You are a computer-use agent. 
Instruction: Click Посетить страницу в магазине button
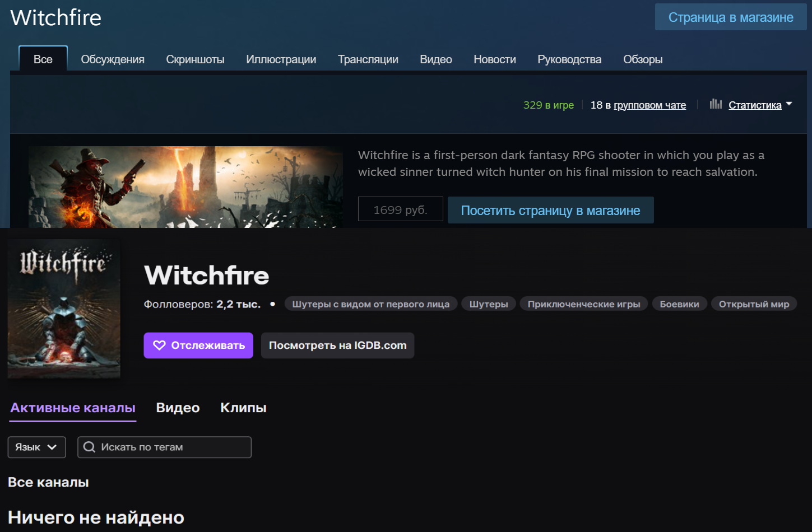coord(550,210)
